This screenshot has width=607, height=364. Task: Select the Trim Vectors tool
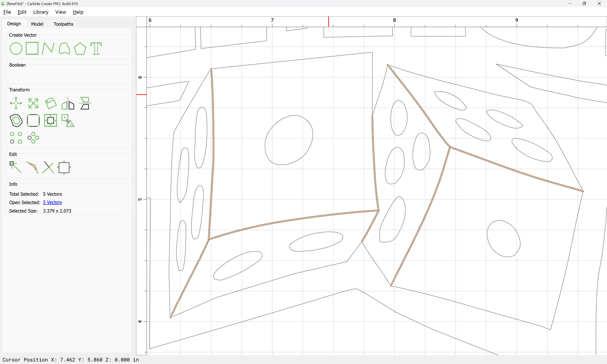pos(48,167)
